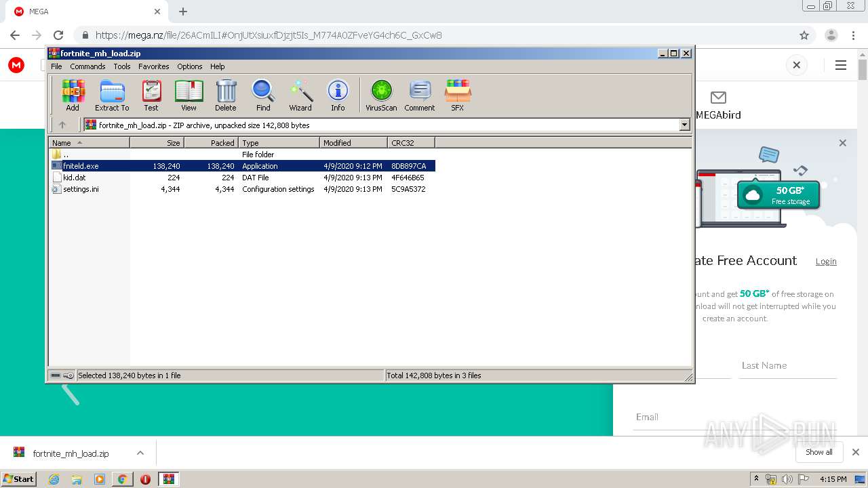
Task: Open the media player taskbar icon
Action: pyautogui.click(x=100, y=479)
